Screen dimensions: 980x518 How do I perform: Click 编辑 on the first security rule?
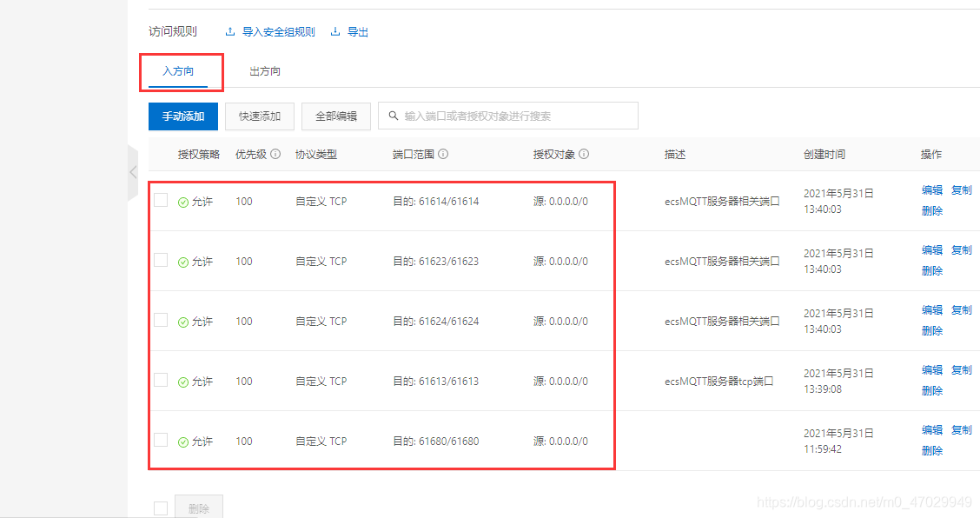(931, 189)
